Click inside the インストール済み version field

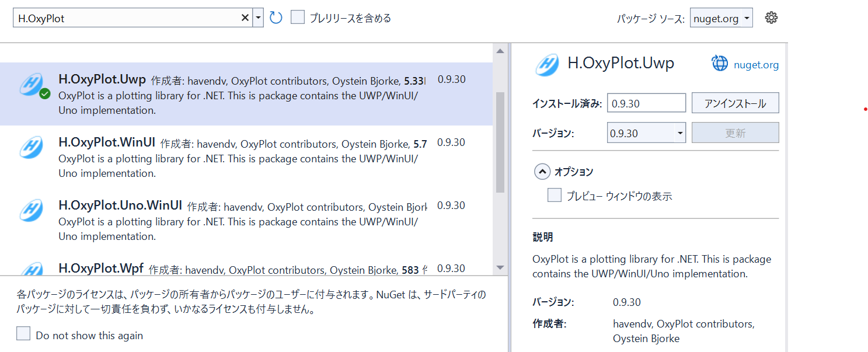point(646,102)
